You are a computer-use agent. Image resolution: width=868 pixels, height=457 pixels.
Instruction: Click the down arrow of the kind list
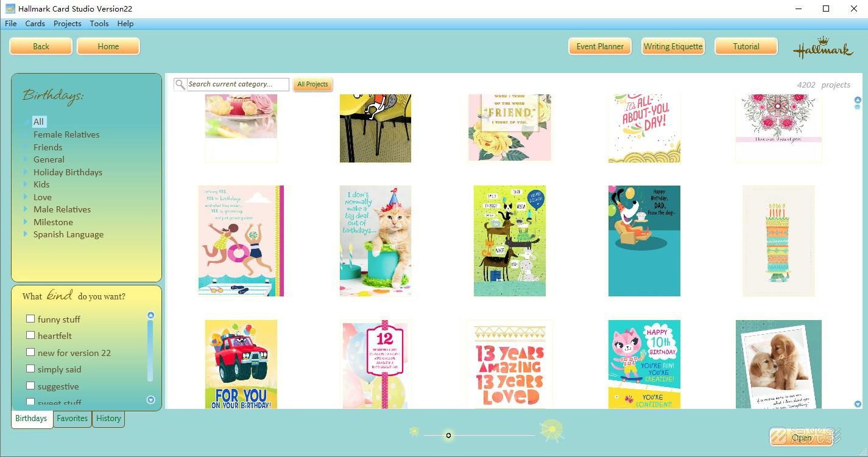[x=150, y=400]
